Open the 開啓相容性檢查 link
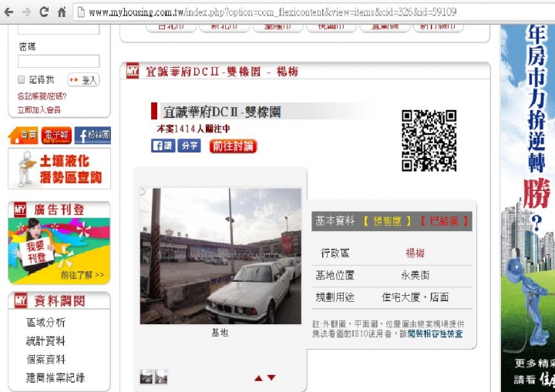Image resolution: width=555 pixels, height=392 pixels. 435,333
